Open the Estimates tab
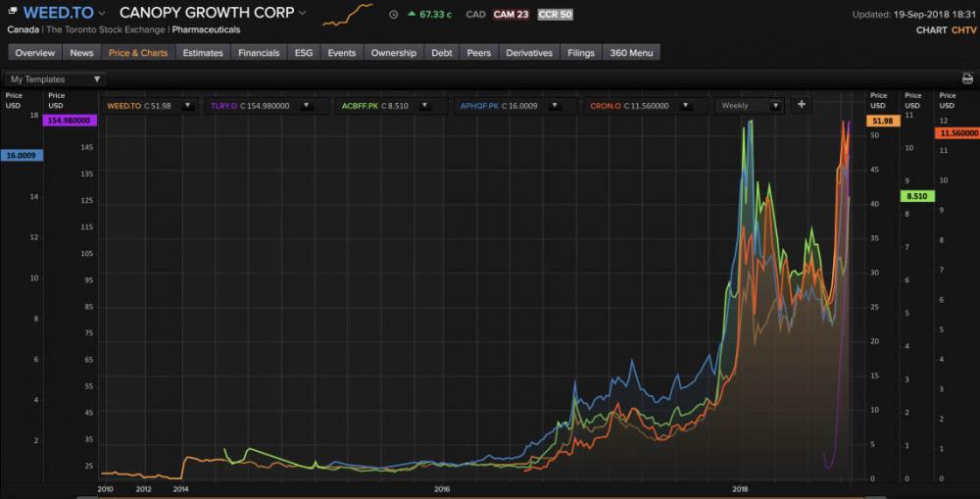Viewport: 980px width, 499px height. click(203, 53)
